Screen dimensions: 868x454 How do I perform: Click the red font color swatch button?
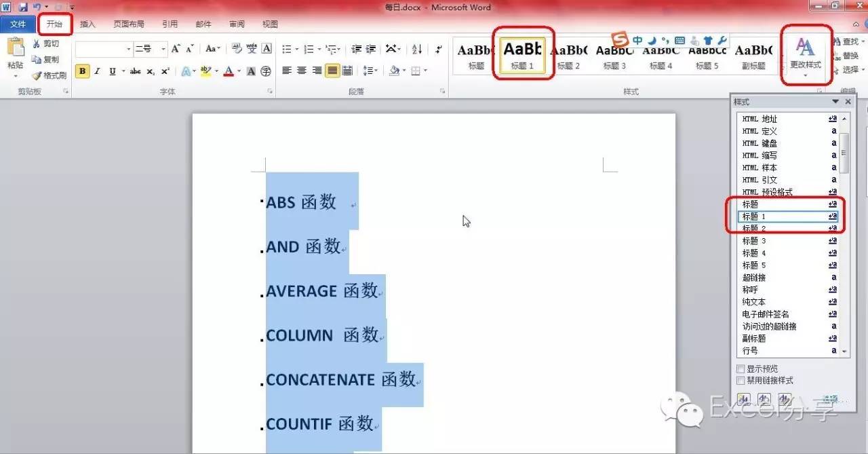(229, 71)
